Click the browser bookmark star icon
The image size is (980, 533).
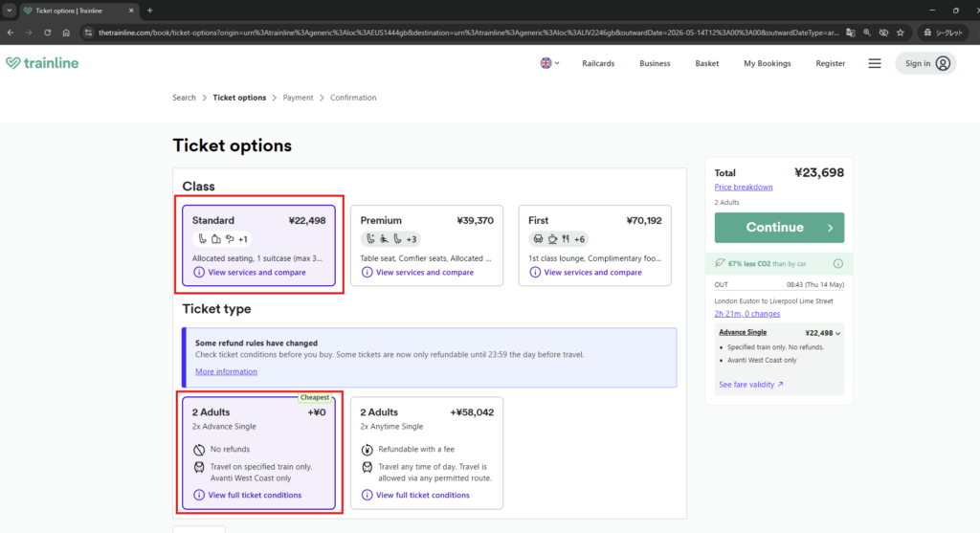coord(900,32)
